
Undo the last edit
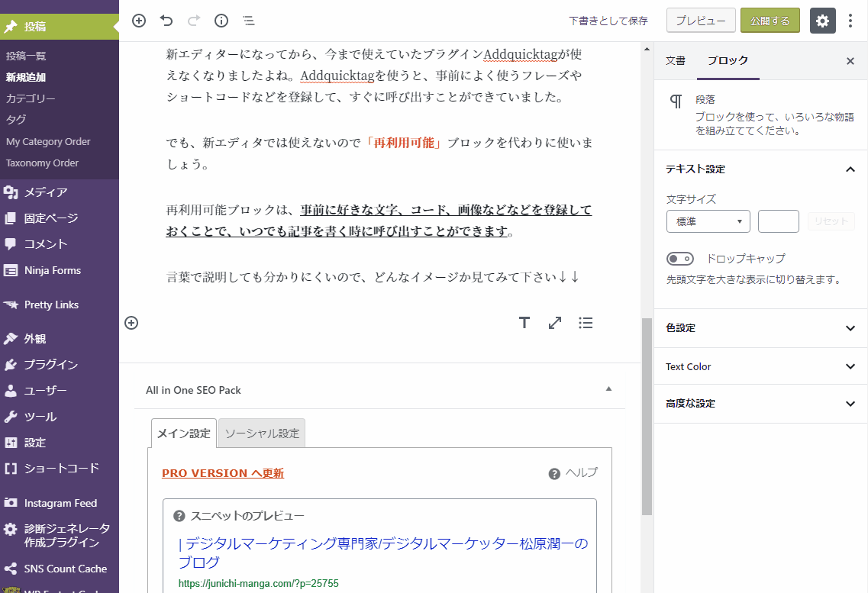coord(166,21)
